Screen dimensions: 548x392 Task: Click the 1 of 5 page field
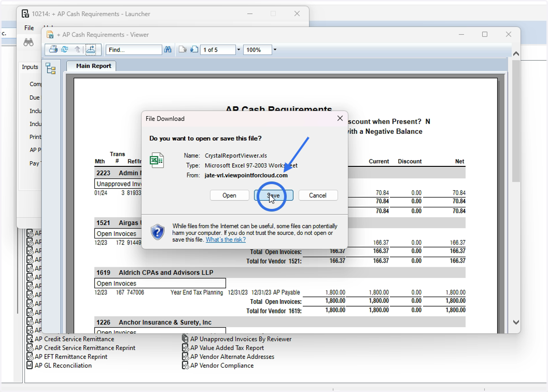pyautogui.click(x=218, y=49)
